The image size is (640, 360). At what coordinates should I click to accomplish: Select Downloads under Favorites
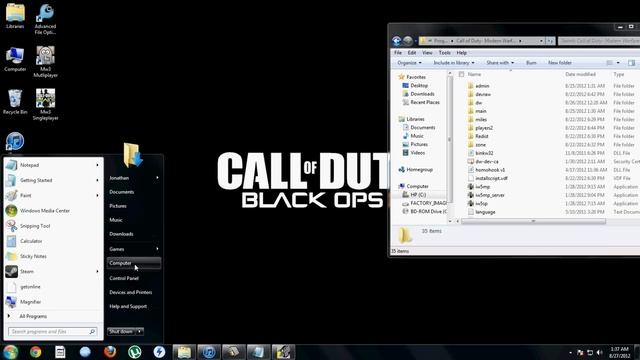(422, 94)
